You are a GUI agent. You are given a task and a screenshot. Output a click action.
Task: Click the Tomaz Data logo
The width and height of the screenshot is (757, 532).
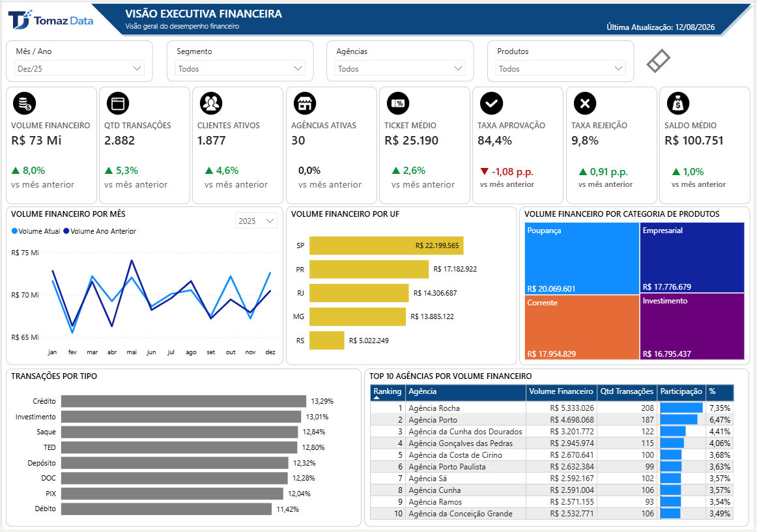[51, 20]
